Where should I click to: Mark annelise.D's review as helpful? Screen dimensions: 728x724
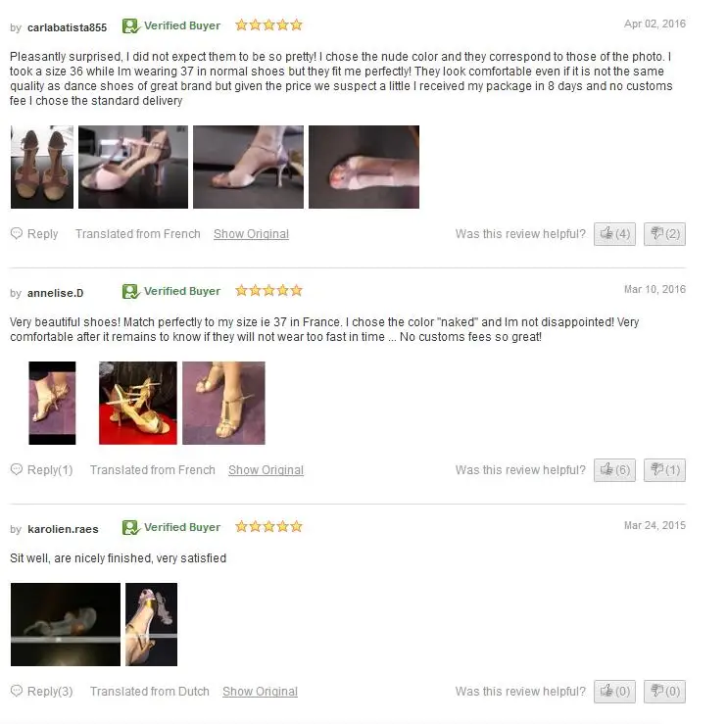pyautogui.click(x=614, y=470)
